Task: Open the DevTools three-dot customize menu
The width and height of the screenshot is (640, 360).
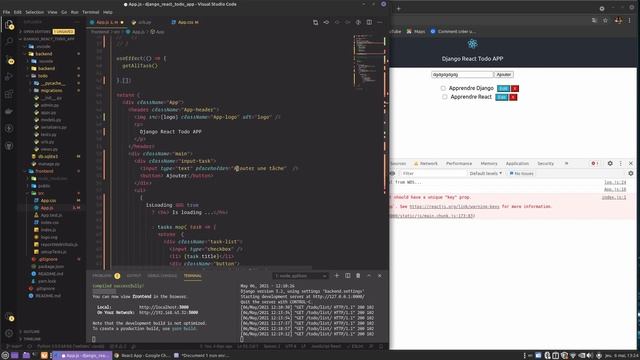Action: point(621,163)
